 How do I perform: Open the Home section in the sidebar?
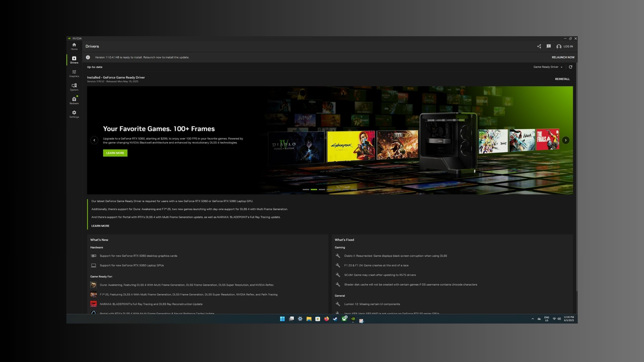click(x=74, y=47)
